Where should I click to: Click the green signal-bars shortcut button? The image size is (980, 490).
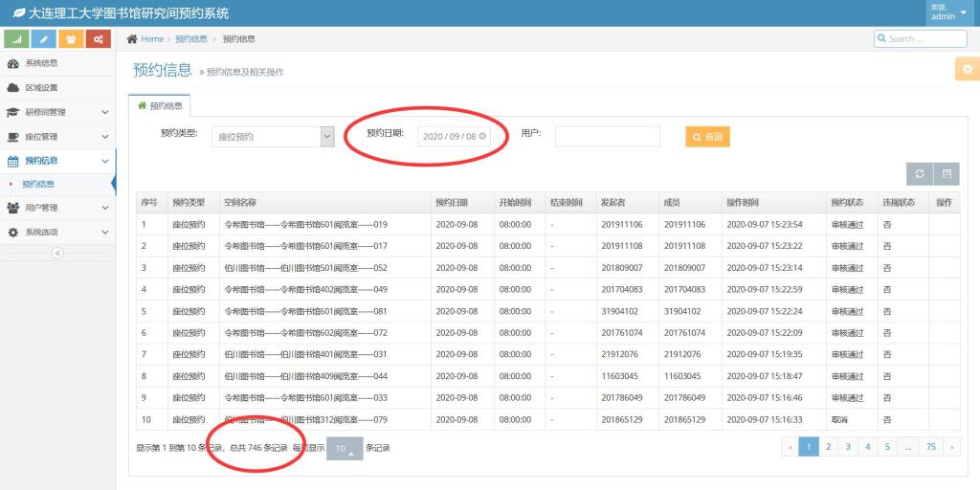16,39
